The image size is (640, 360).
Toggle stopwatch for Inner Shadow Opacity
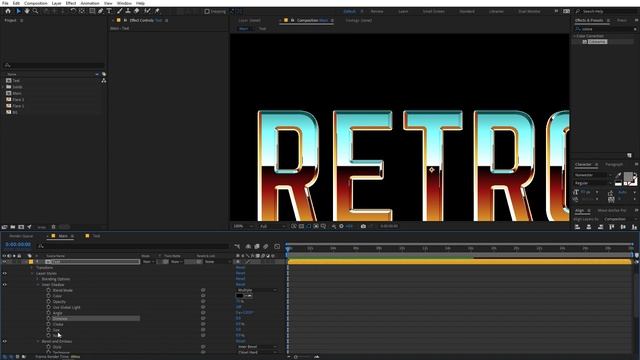(x=49, y=302)
